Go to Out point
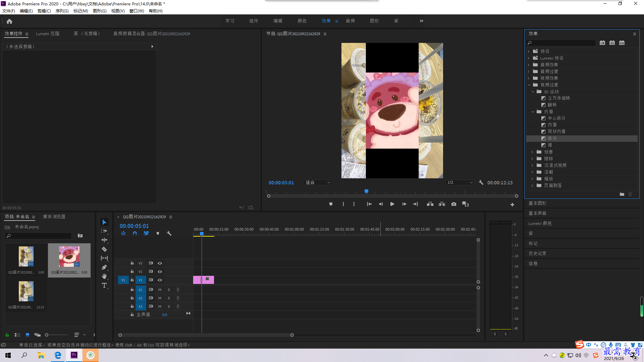The width and height of the screenshot is (644, 362). [x=416, y=204]
